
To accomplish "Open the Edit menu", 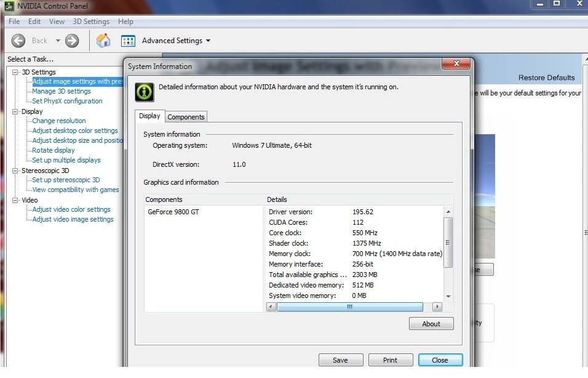I will pyautogui.click(x=34, y=22).
